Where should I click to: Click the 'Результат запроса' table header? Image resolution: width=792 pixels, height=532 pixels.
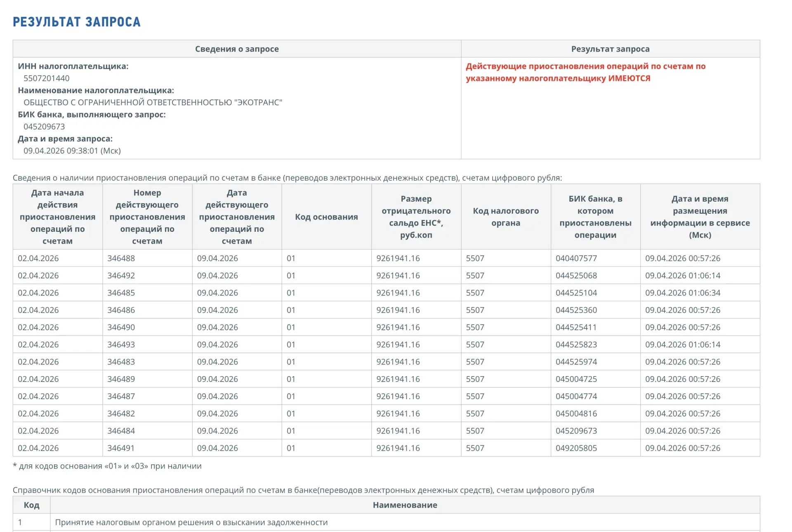point(610,49)
